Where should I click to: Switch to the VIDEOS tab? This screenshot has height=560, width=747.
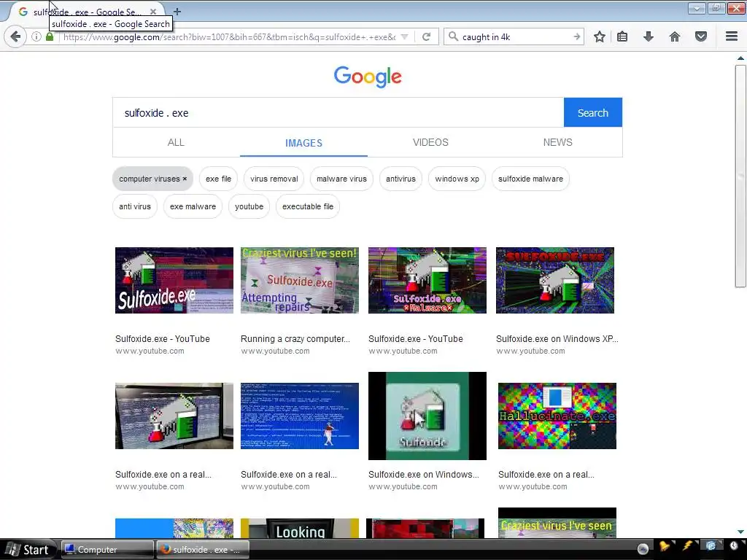[430, 142]
